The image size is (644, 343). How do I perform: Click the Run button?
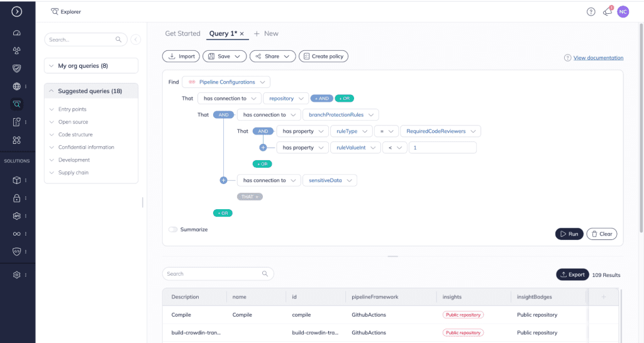tap(569, 234)
